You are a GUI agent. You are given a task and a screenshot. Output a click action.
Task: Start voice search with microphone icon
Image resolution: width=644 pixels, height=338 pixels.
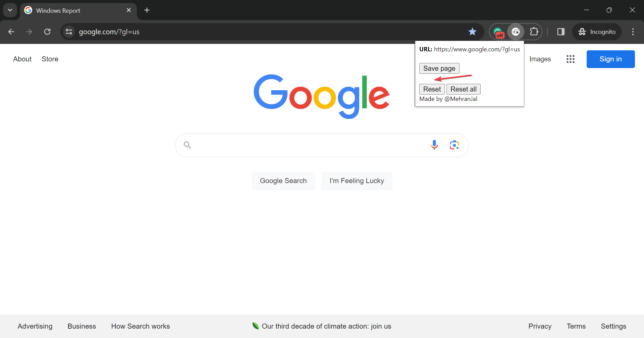[x=434, y=145]
